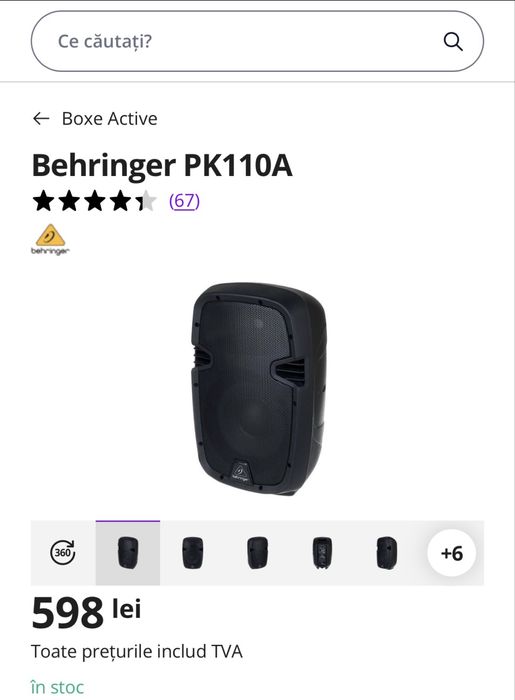Select the first highlighted speaker thumbnail
This screenshot has height=700, width=515.
point(128,553)
